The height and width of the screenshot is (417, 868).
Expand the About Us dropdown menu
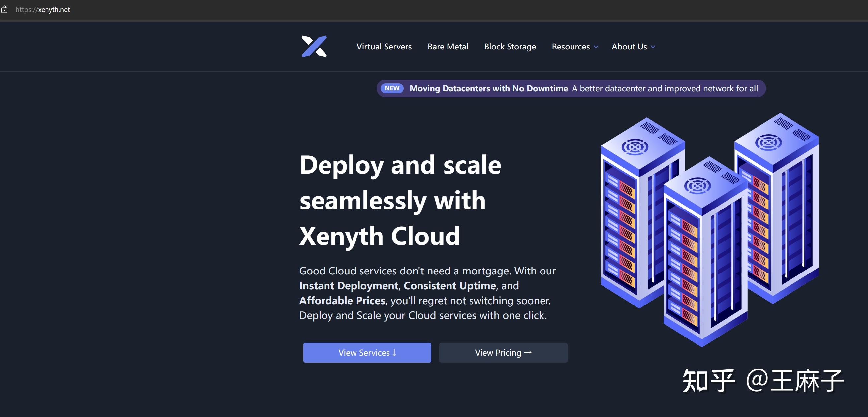click(x=633, y=47)
